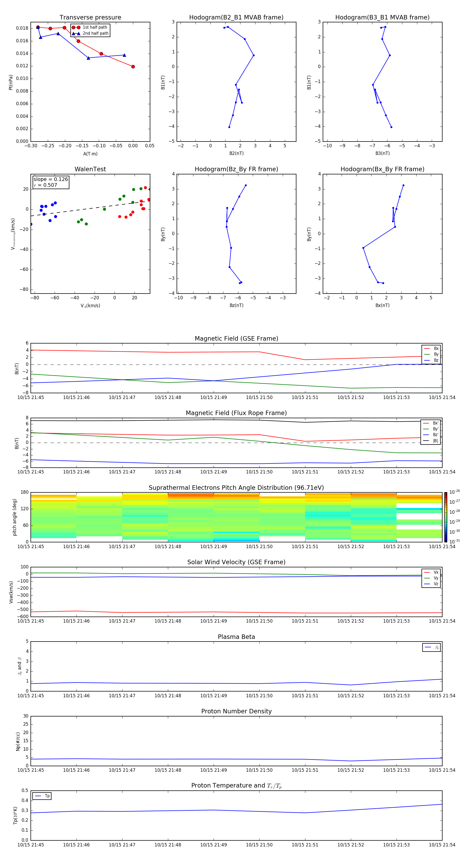The height and width of the screenshot is (868, 473).
Task: Click 'Magnetic Field (Flux Rope Frame)' title
Action: 236,413
